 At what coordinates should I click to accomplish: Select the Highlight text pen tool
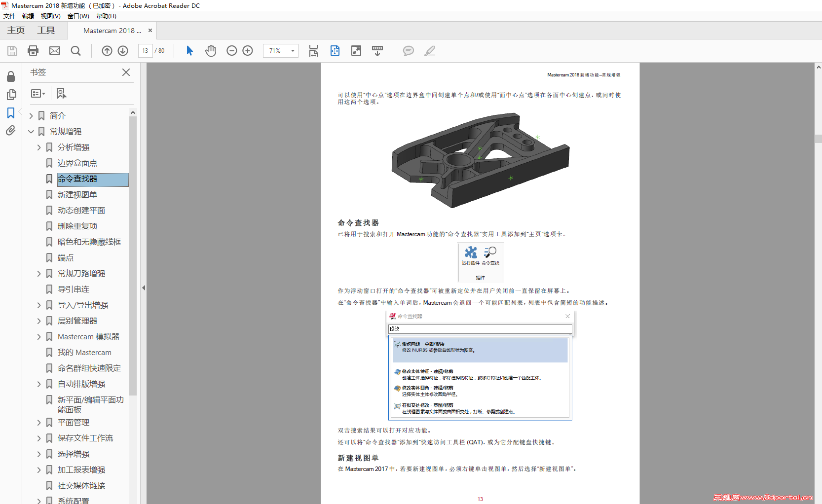point(430,51)
